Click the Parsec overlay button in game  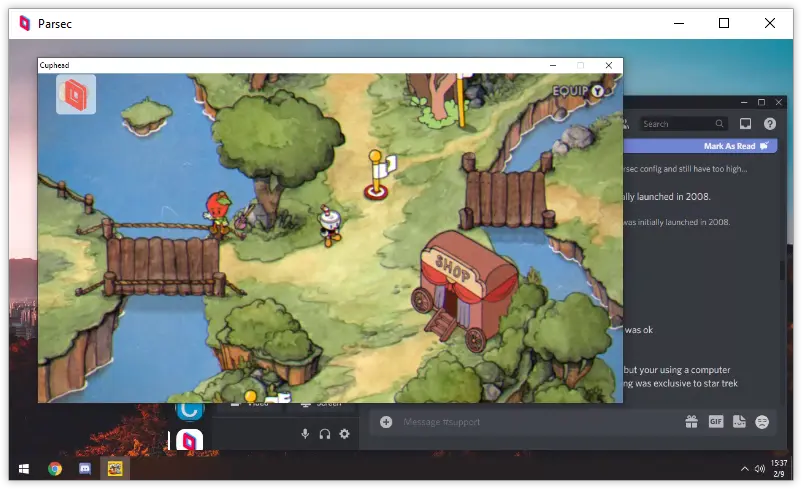[x=76, y=94]
